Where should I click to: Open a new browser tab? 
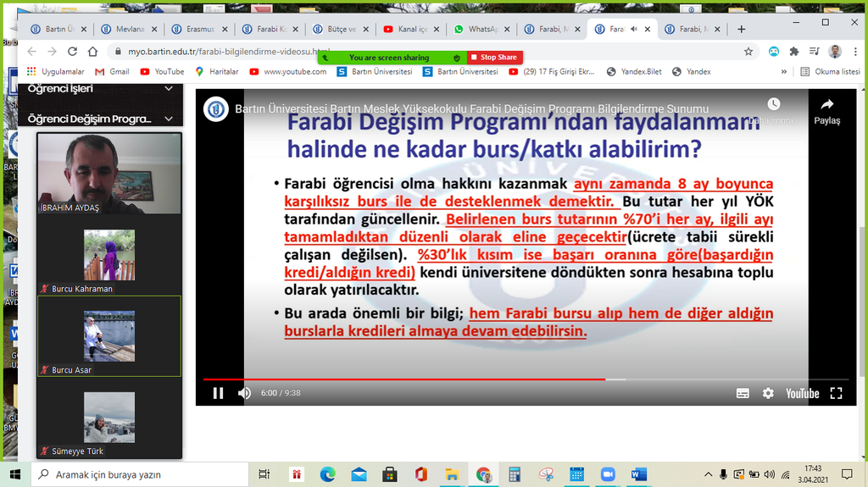click(x=741, y=29)
